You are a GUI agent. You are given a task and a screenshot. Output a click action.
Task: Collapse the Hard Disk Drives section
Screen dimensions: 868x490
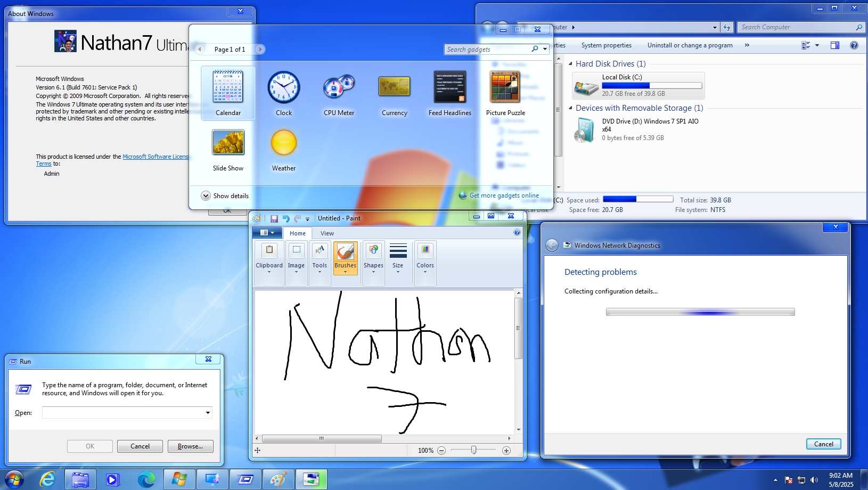coord(571,63)
